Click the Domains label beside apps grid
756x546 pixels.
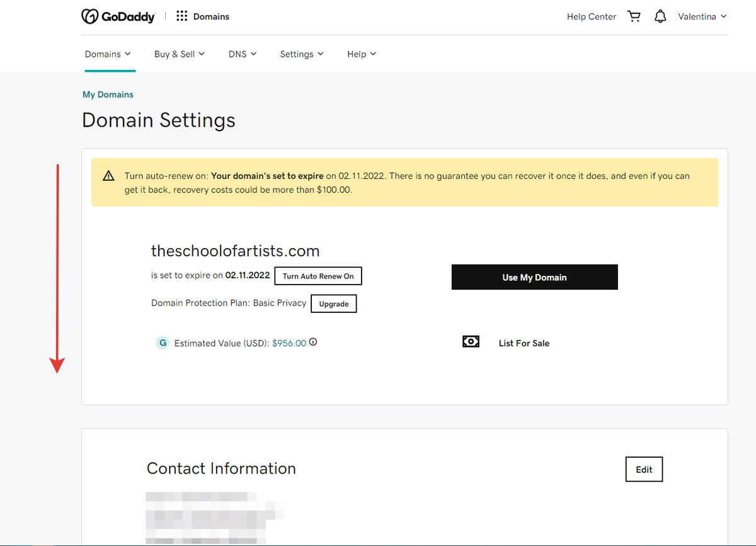211,16
